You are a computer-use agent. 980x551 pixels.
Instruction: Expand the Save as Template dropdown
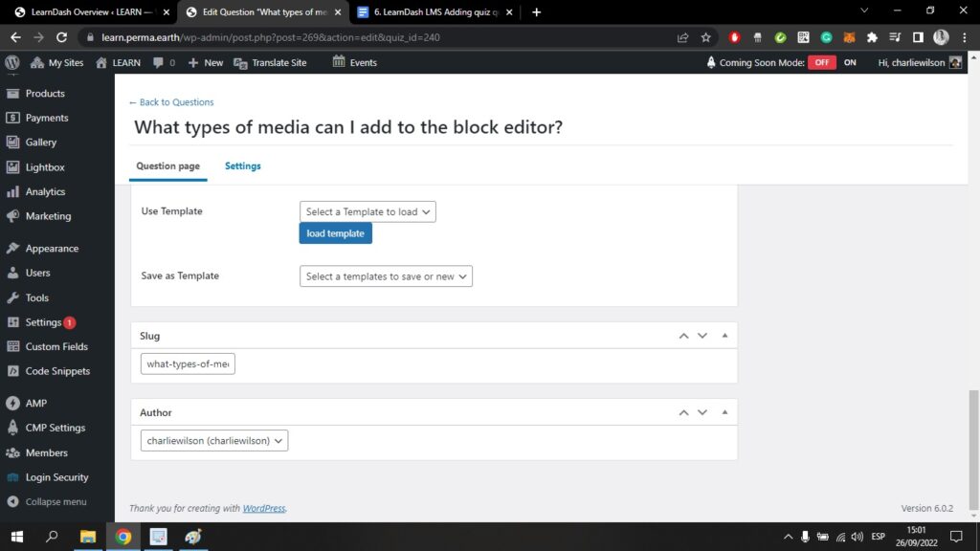pyautogui.click(x=386, y=276)
